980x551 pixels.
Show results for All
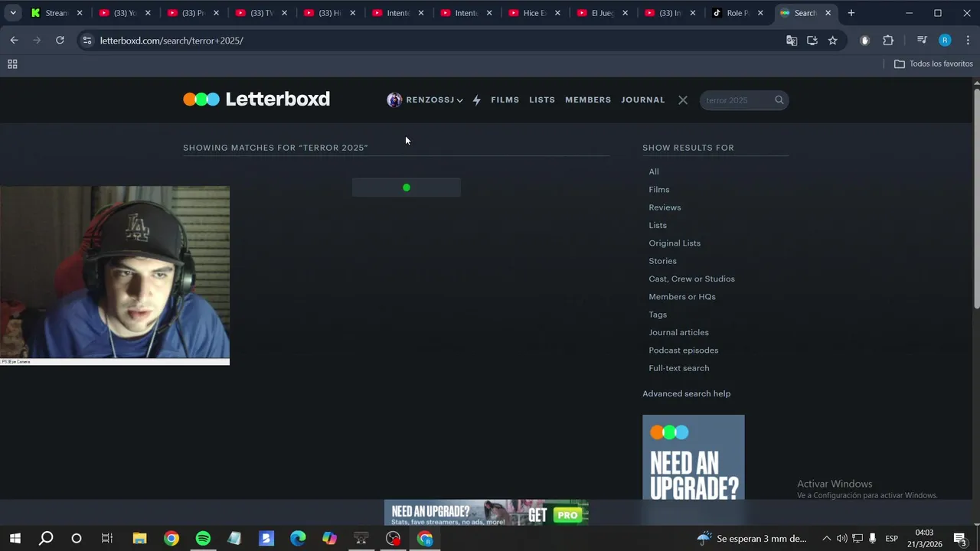[654, 171]
